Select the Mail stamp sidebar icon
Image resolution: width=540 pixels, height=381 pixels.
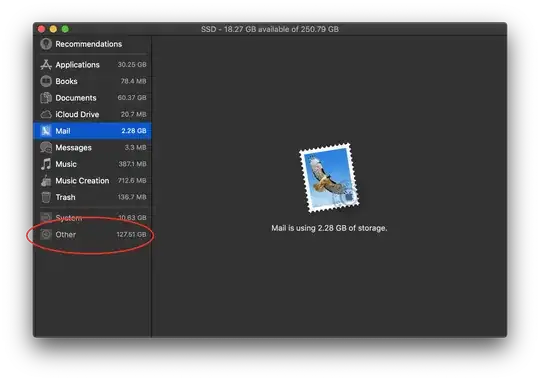pos(46,131)
